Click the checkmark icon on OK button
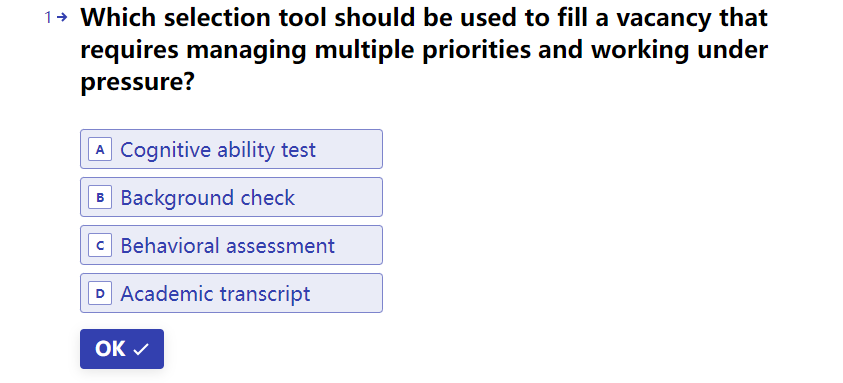Screen dimensions: 843x383 click(x=141, y=350)
